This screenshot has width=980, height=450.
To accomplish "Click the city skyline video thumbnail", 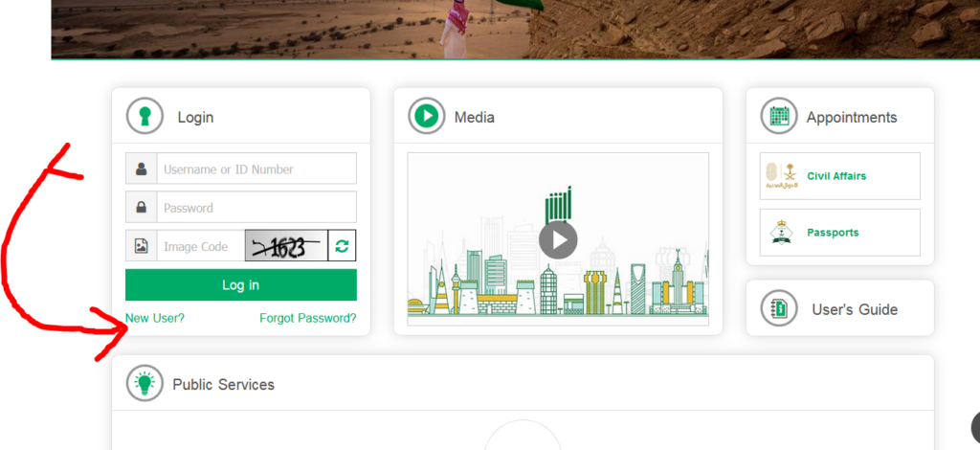I will coord(558,239).
